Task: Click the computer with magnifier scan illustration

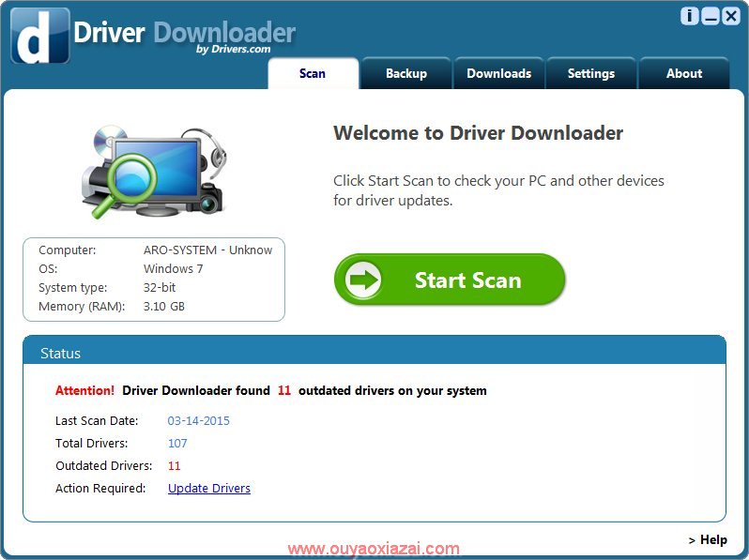Action: pyautogui.click(x=154, y=172)
